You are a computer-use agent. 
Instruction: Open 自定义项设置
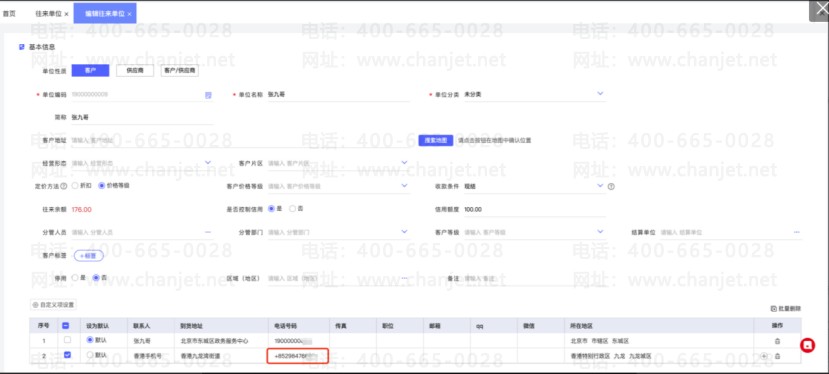tap(53, 305)
